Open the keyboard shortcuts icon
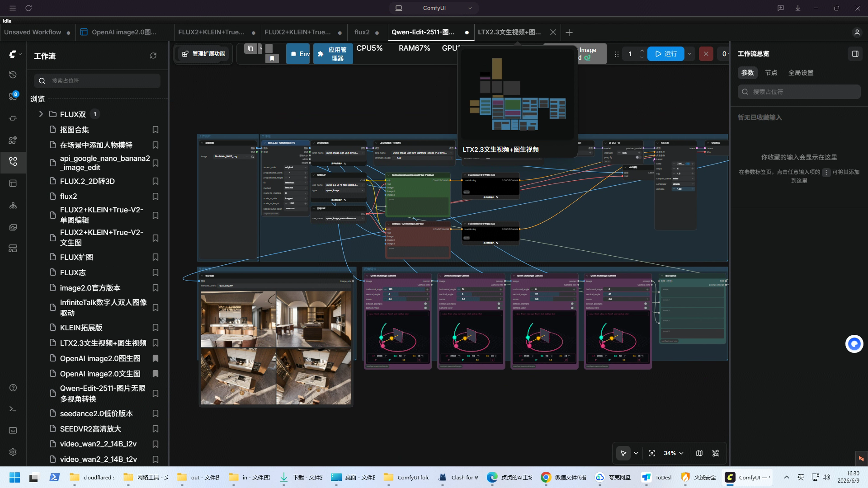868x488 pixels. [13, 431]
